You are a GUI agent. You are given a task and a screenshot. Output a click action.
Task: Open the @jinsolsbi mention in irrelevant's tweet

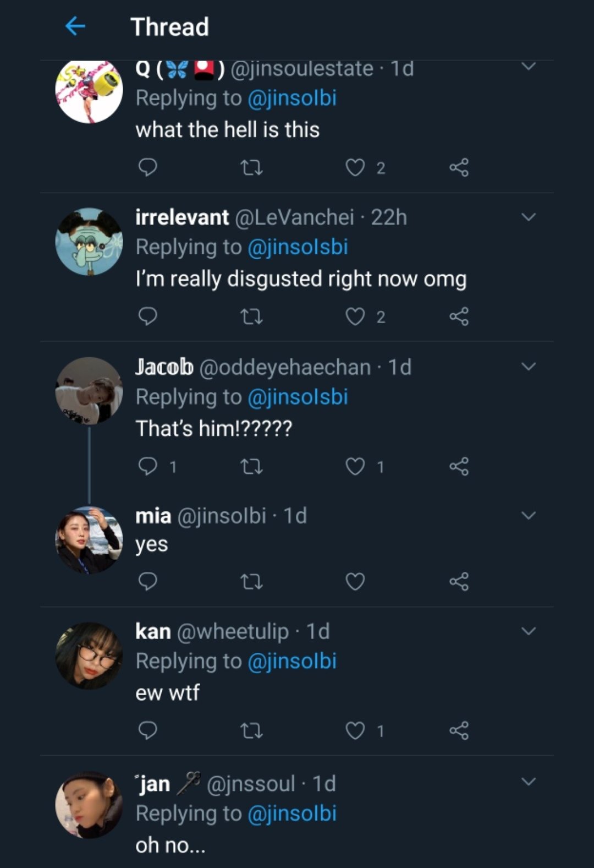coord(298,247)
